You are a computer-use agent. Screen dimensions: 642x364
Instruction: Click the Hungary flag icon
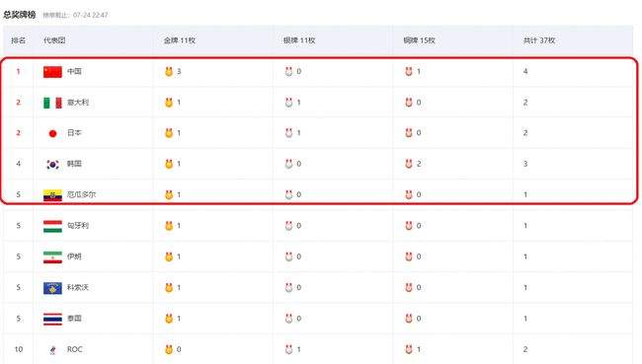coord(52,226)
